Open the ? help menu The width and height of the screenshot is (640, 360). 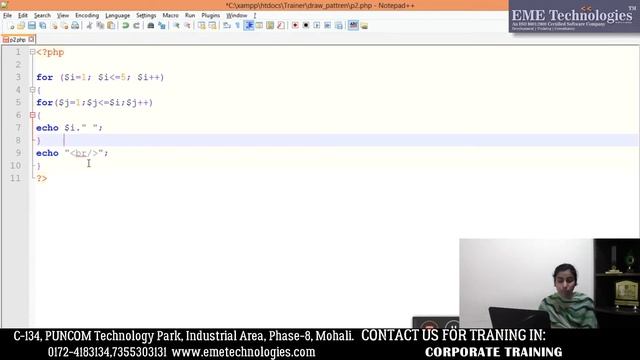[x=255, y=16]
